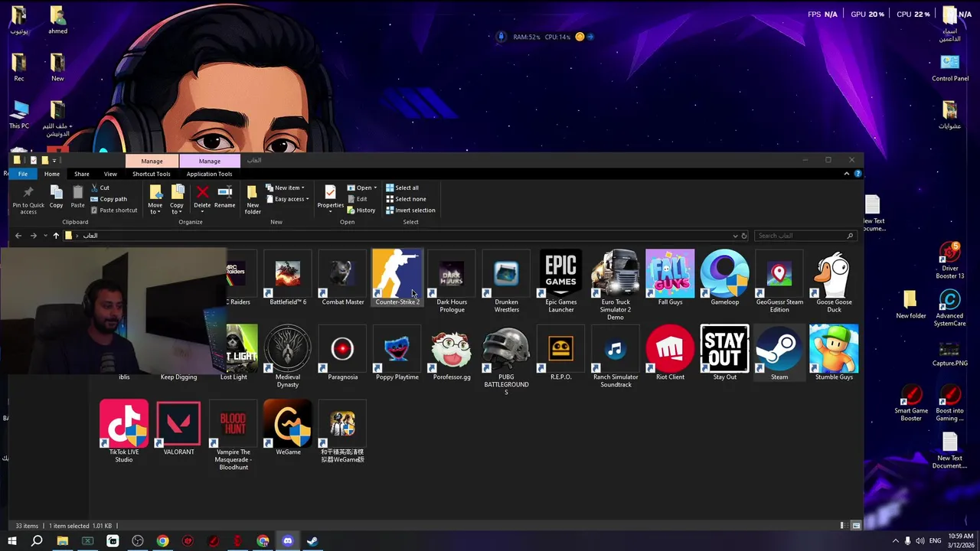The width and height of the screenshot is (980, 551).
Task: Select the Gameloop icon
Action: coord(724,278)
